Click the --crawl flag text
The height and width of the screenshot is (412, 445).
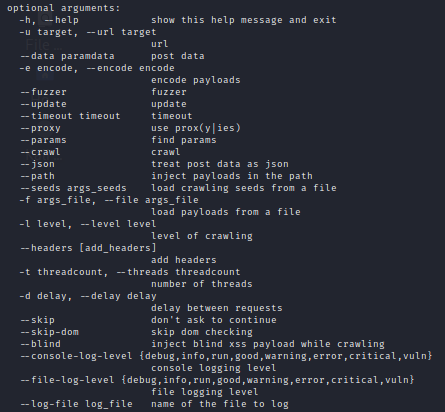click(40, 152)
